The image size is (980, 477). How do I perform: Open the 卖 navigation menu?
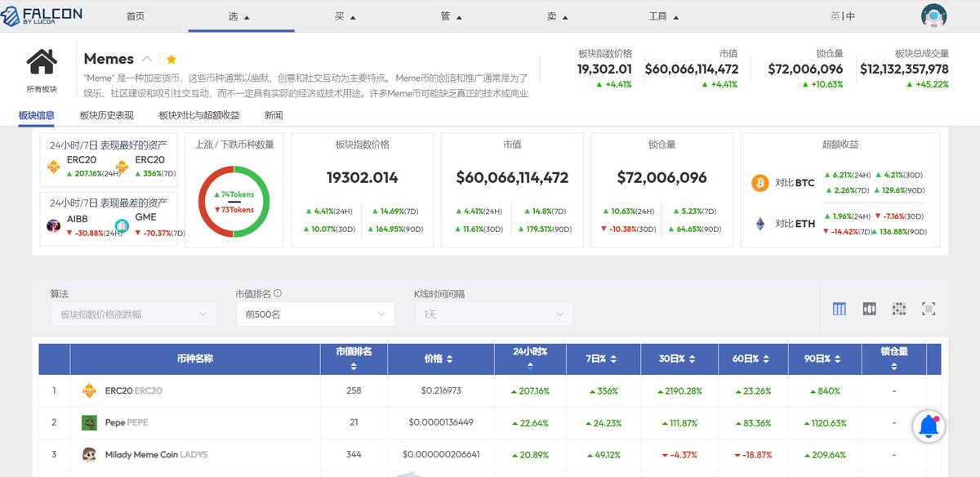click(x=557, y=16)
